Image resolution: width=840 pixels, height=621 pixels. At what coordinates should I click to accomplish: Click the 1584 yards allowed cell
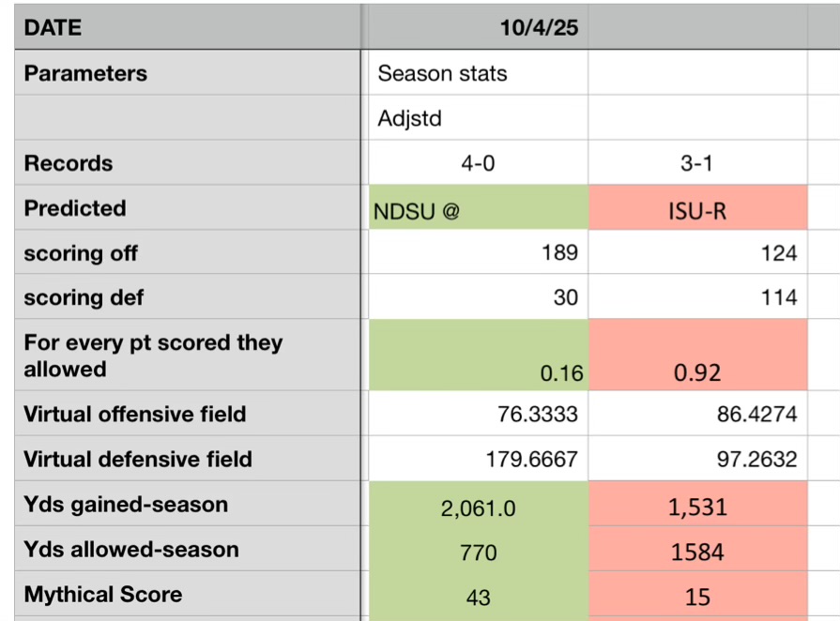click(x=696, y=551)
